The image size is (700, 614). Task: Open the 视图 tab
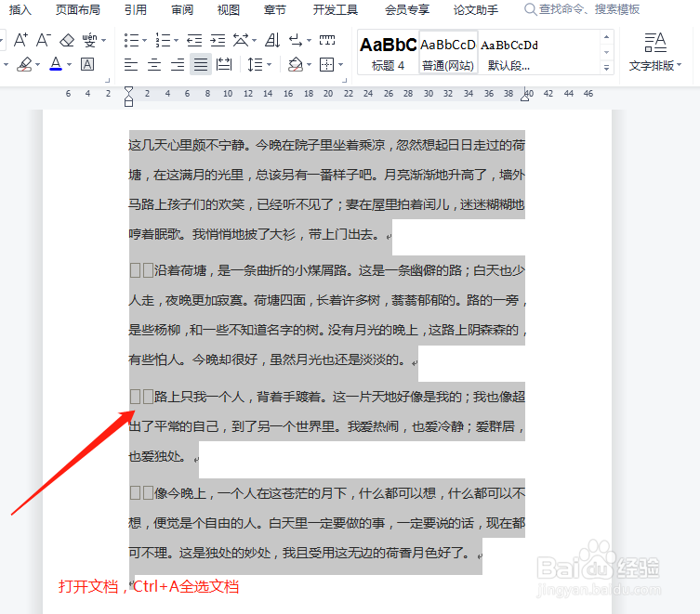(229, 9)
